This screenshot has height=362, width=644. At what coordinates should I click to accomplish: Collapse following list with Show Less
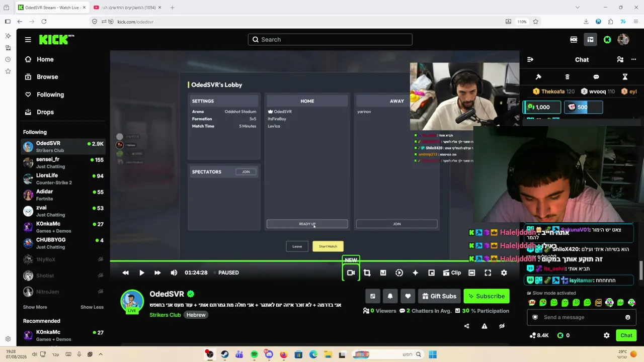coord(92,307)
